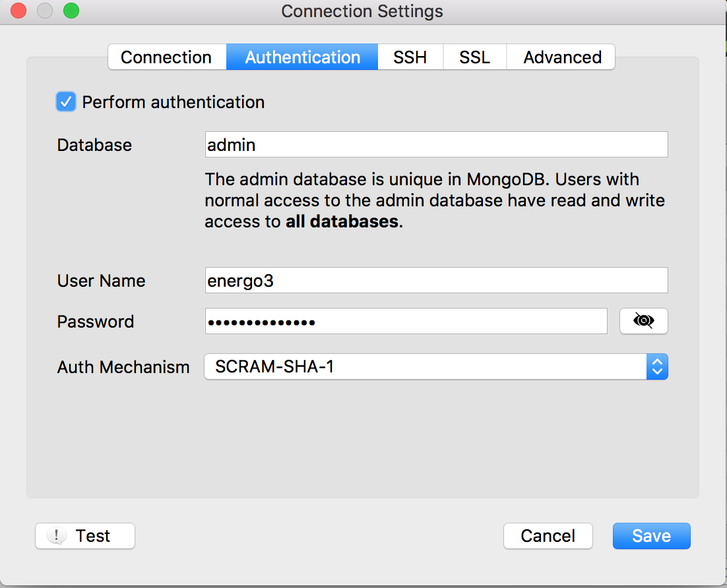Focus the User Name field
The image size is (727, 588).
pos(435,280)
